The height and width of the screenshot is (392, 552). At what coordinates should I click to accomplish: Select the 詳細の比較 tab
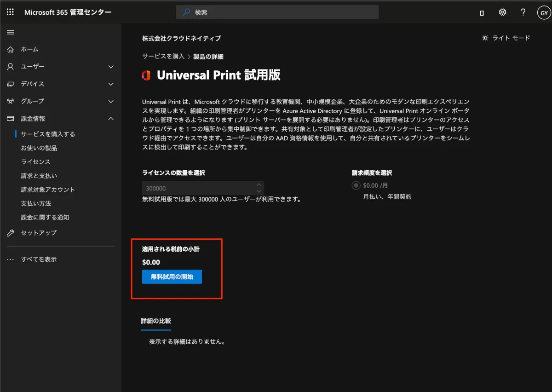click(156, 321)
